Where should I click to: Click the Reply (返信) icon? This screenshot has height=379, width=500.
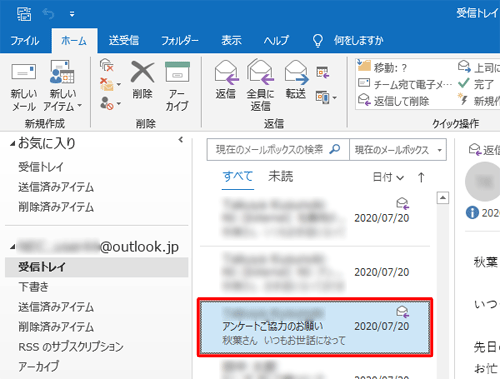226,72
